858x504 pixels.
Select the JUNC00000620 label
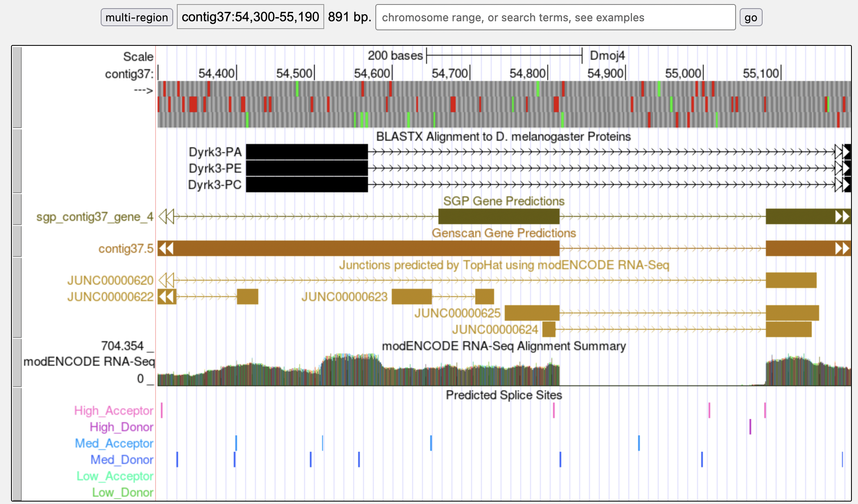(110, 280)
